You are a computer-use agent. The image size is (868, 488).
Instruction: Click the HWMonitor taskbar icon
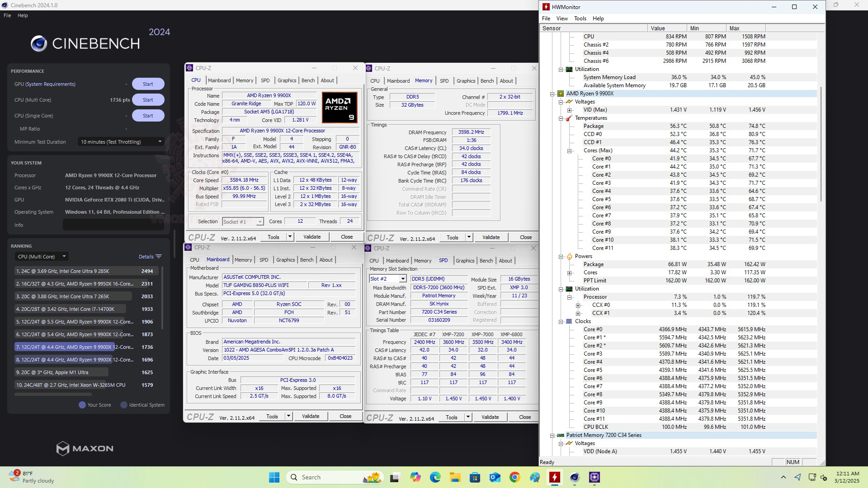[555, 477]
